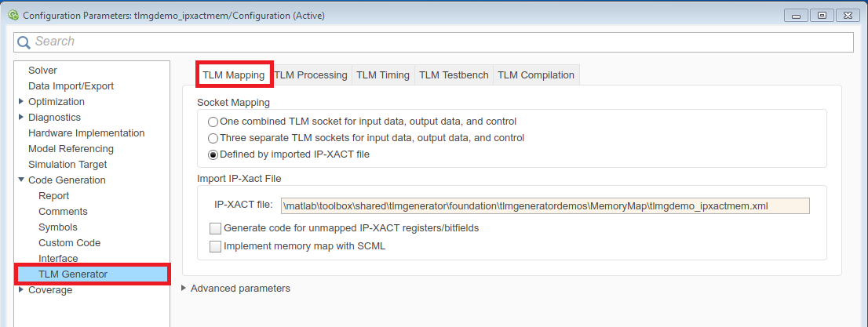Enable code generation for unmapped IP-XACT registers
The width and height of the screenshot is (868, 327).
pos(216,229)
